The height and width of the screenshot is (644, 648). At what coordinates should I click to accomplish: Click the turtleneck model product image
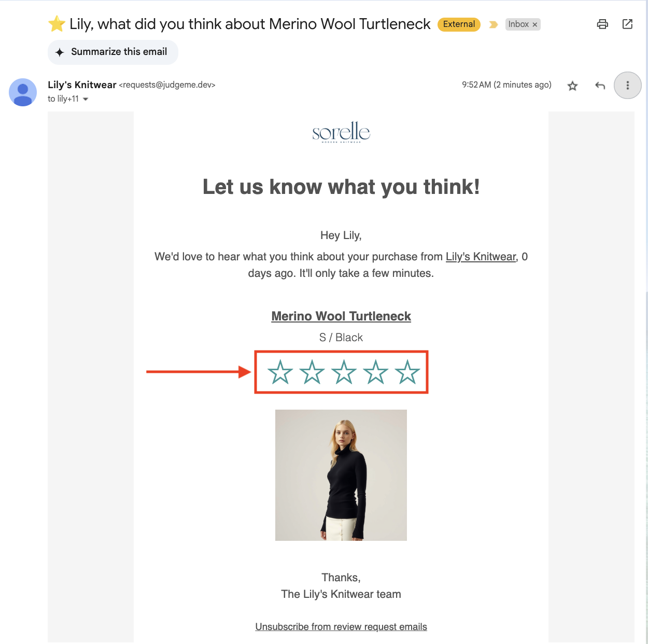coord(341,475)
